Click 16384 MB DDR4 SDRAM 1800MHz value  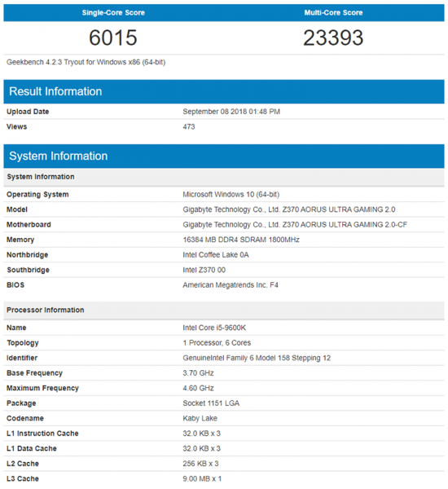coord(241,240)
